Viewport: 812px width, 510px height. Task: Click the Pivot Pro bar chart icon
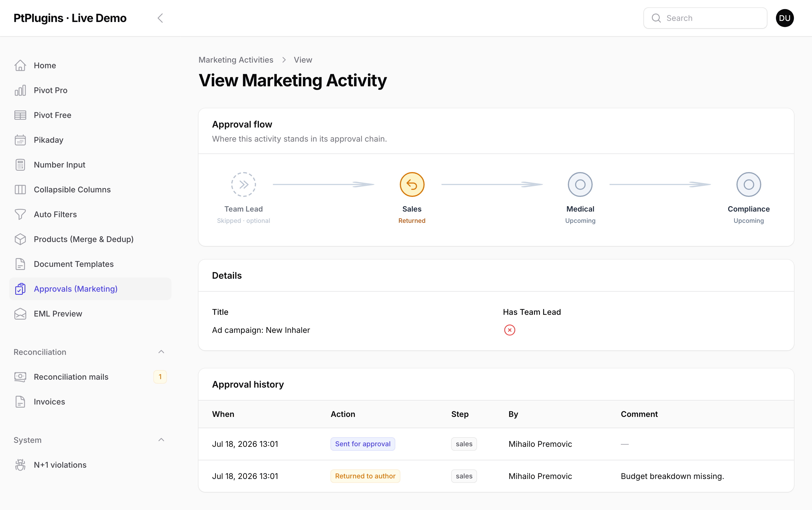pyautogui.click(x=20, y=90)
